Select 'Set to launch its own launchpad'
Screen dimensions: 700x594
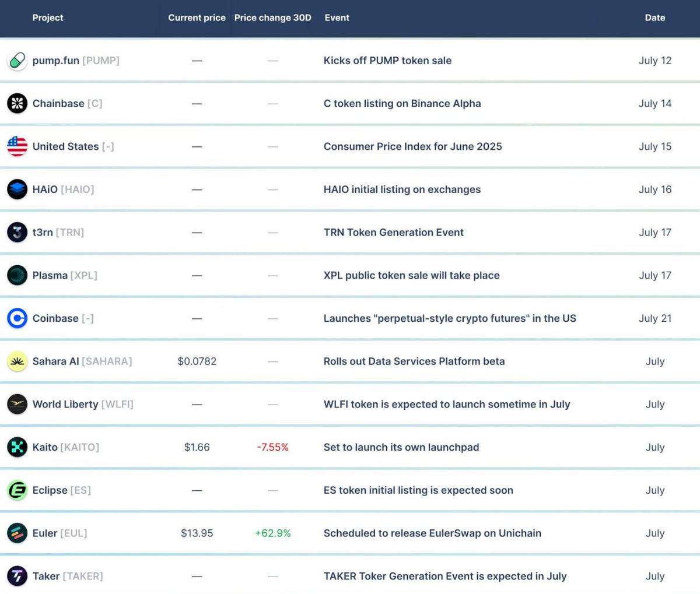(401, 447)
